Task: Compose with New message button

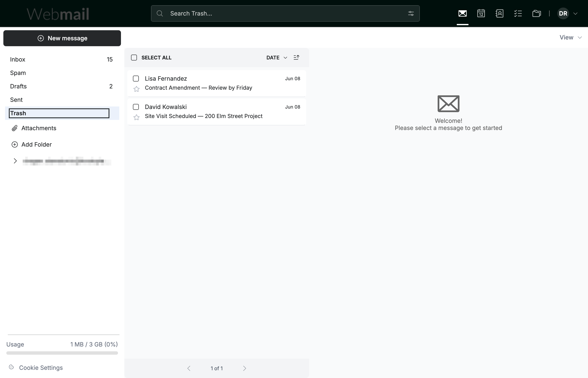Action: 62,38
